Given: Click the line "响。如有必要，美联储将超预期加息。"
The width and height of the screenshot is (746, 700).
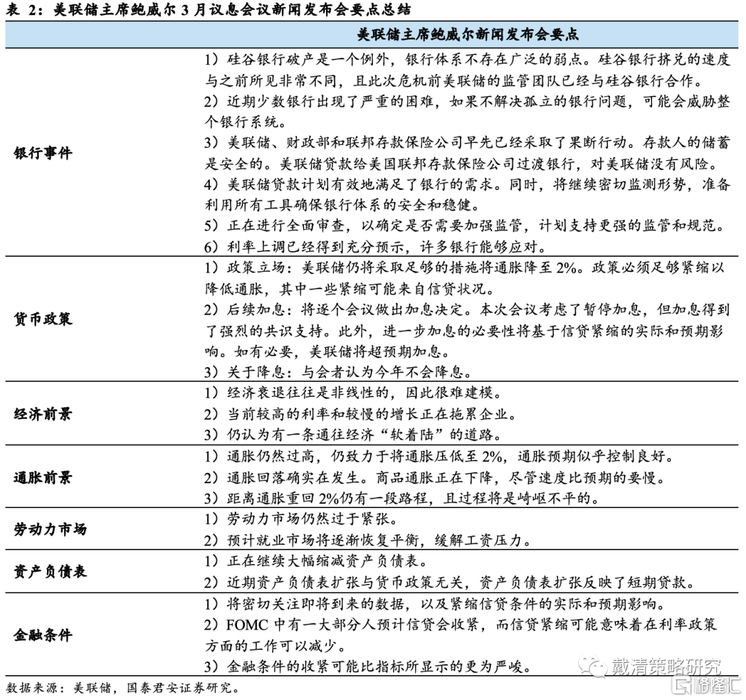Looking at the screenshot, I should 327,351.
